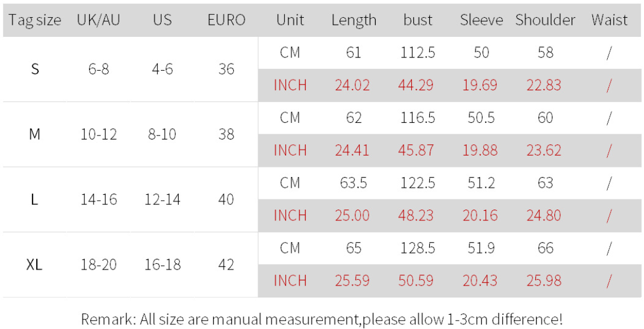This screenshot has height=329, width=644.
Task: Select the Waist column header
Action: click(x=609, y=20)
